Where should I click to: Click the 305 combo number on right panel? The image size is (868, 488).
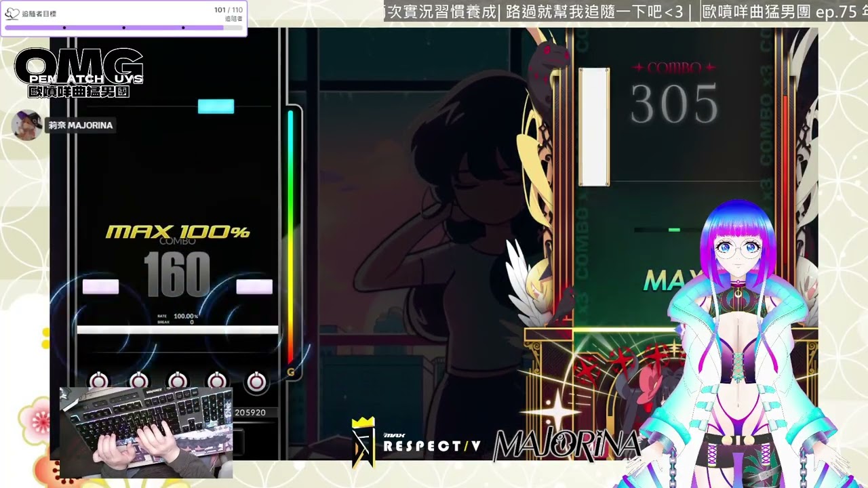tap(674, 104)
